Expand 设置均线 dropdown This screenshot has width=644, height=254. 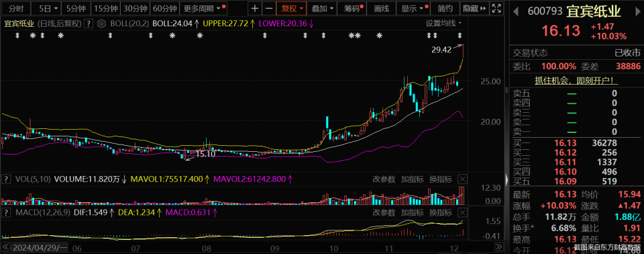click(443, 23)
